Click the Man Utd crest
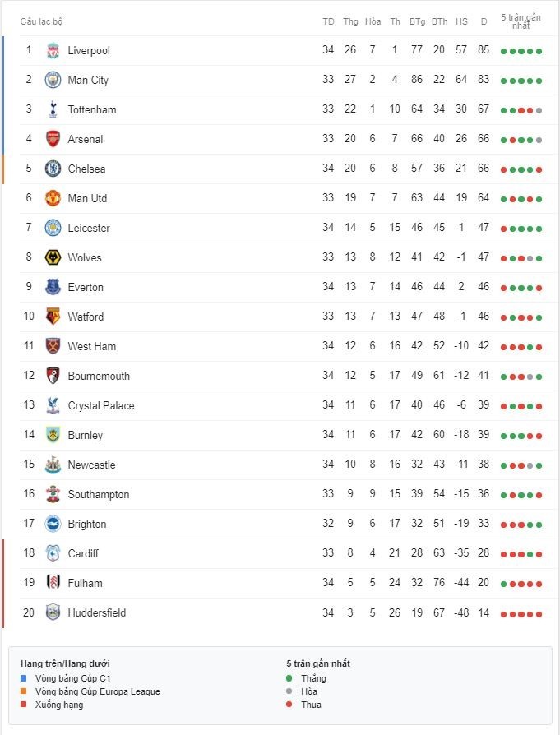Screen dimensions: 560x735 point(53,198)
